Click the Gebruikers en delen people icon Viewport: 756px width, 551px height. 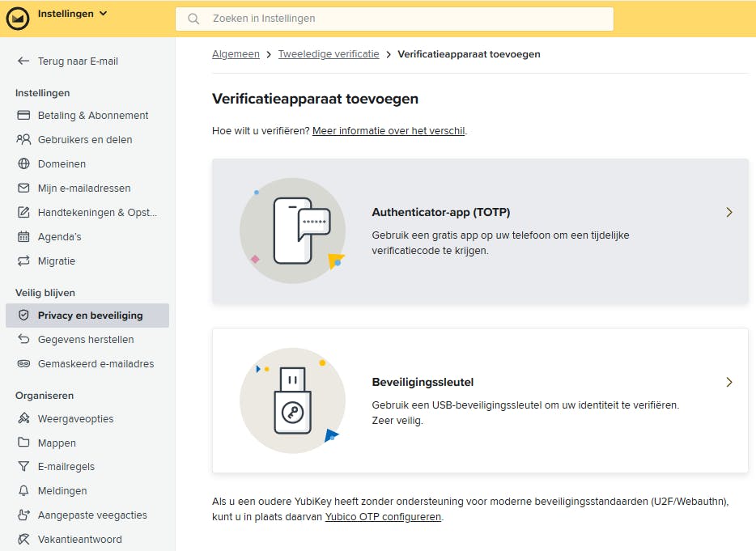pyautogui.click(x=23, y=140)
